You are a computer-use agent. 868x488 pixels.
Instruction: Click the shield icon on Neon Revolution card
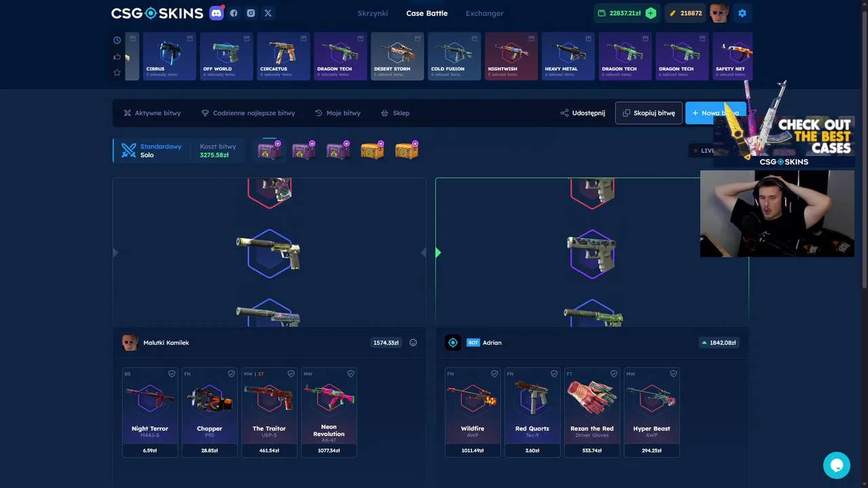pos(351,373)
